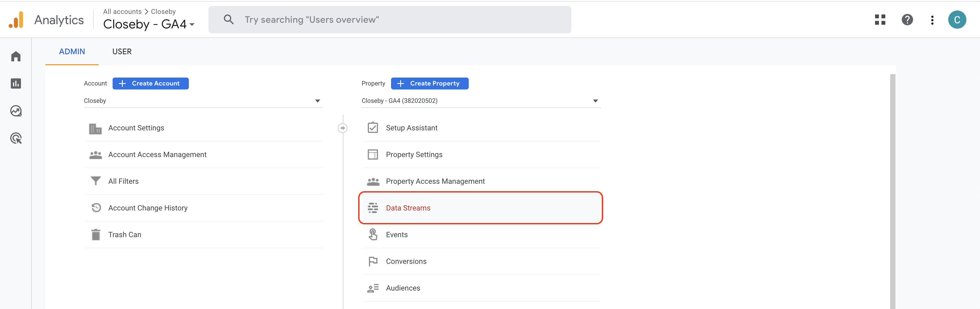980x309 pixels.
Task: Click the circular arrow between columns
Action: click(x=343, y=128)
